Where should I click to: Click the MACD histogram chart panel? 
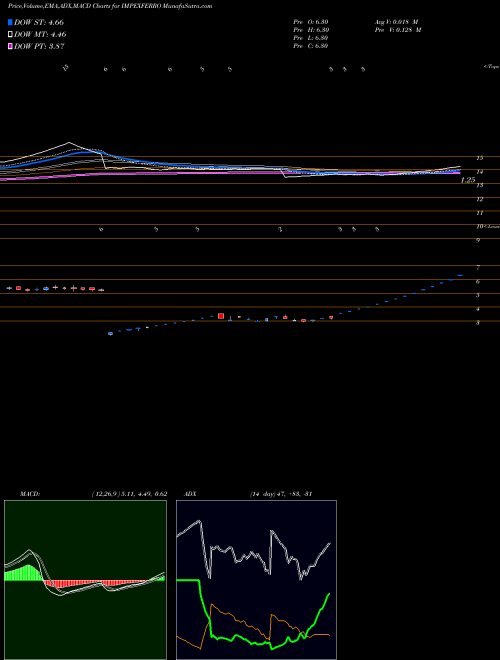click(85, 580)
